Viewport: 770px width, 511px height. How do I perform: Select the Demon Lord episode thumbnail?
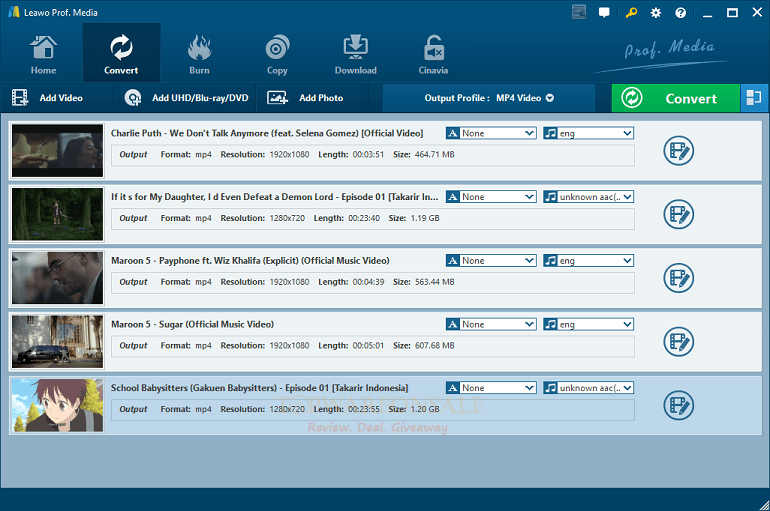[57, 214]
